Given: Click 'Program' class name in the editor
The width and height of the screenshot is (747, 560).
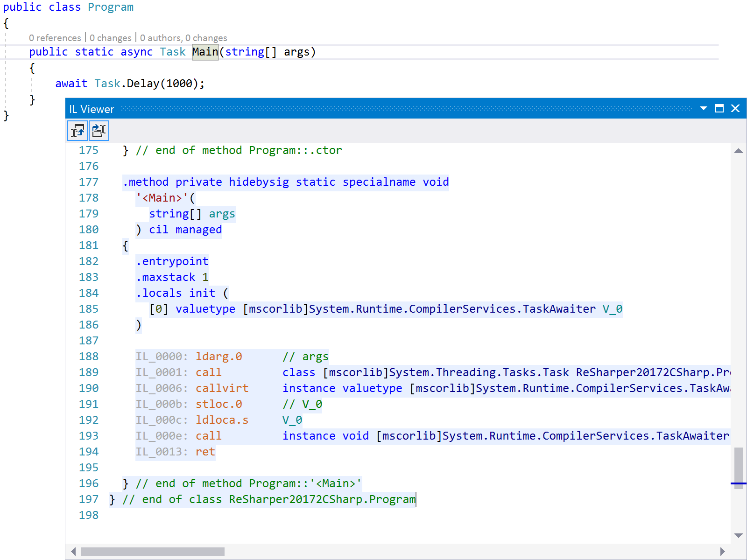Looking at the screenshot, I should pos(111,7).
